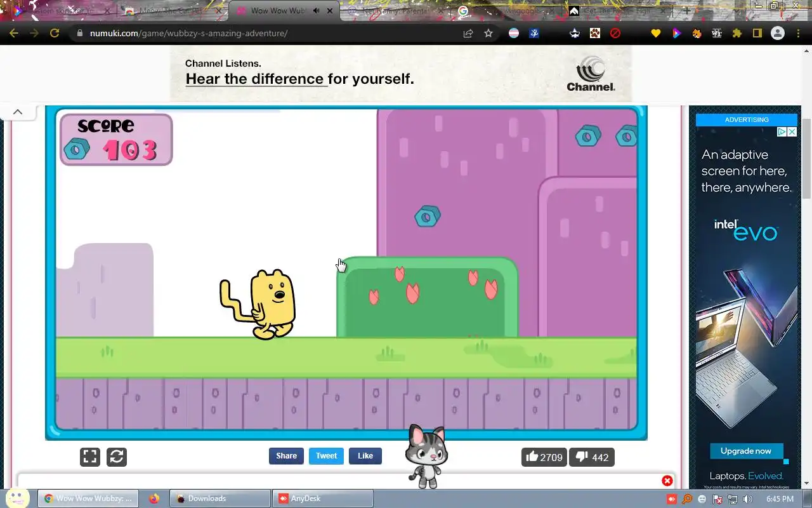Click the red AnyDesk tray icon

[672, 499]
